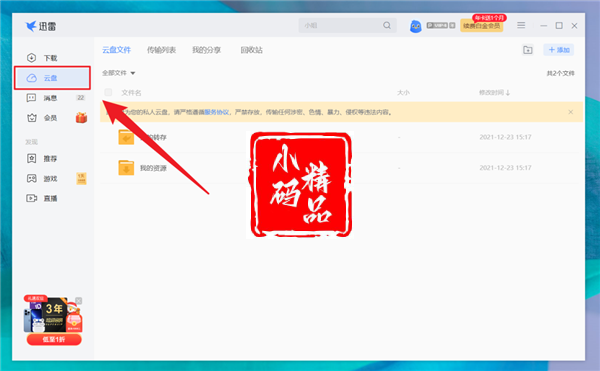Click the gift box icon beside 会员
600x371 pixels.
81,118
